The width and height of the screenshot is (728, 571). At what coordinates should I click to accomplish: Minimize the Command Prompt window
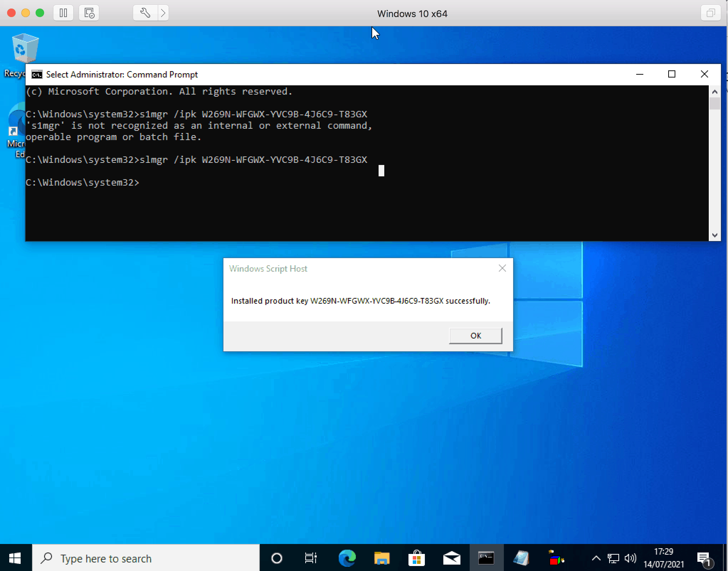pyautogui.click(x=639, y=74)
